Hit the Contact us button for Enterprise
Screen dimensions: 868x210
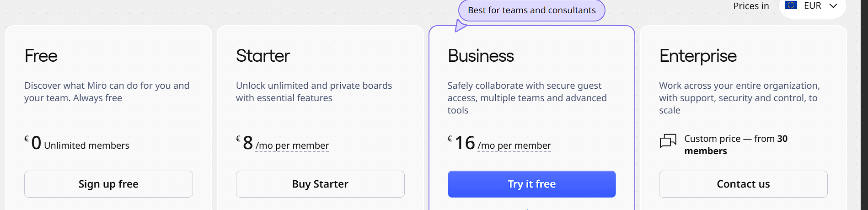point(743,184)
